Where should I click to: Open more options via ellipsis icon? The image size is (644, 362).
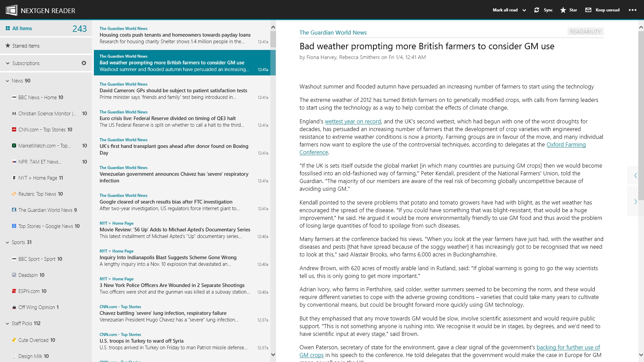(x=633, y=10)
